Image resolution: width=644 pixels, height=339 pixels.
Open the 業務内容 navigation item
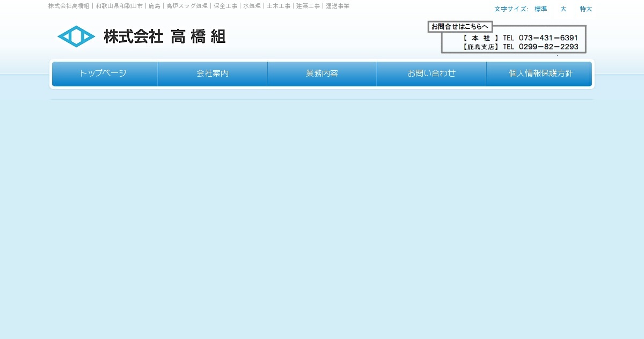click(322, 74)
